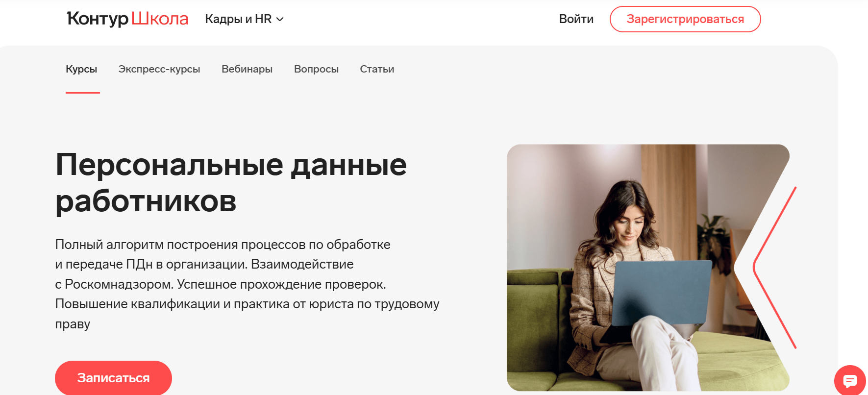Open the Статьи tab
Image resolution: width=868 pixels, height=395 pixels.
[377, 69]
